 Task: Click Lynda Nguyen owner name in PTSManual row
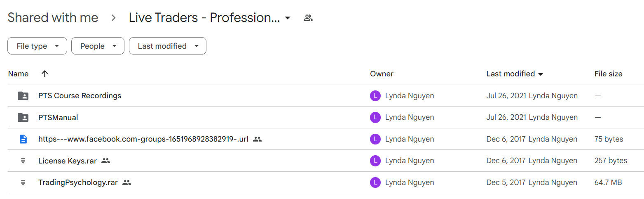pyautogui.click(x=410, y=118)
